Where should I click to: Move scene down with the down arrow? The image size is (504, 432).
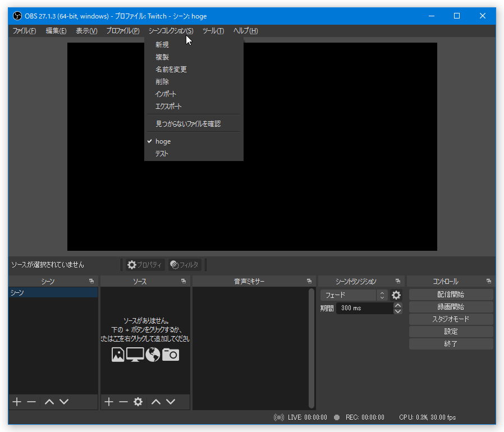point(64,402)
